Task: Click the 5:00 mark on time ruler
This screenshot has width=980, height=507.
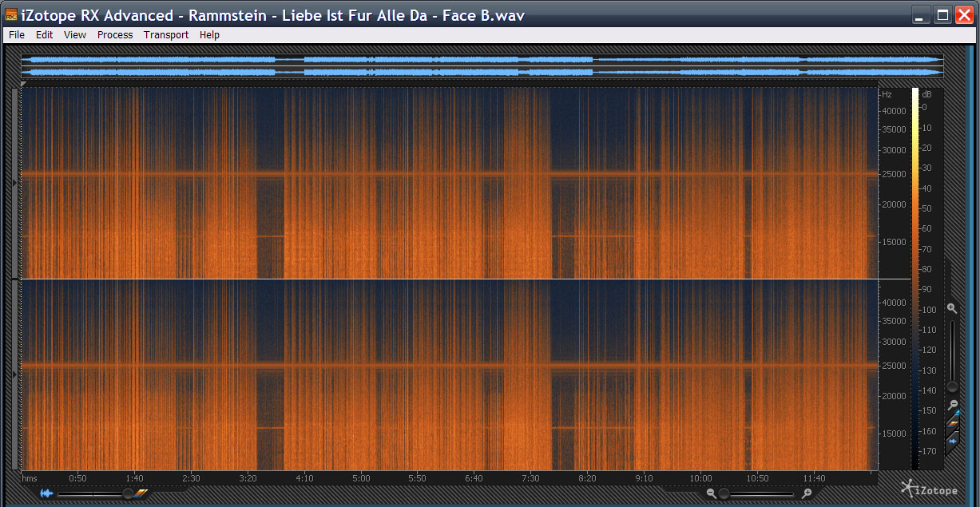Action: [361, 478]
